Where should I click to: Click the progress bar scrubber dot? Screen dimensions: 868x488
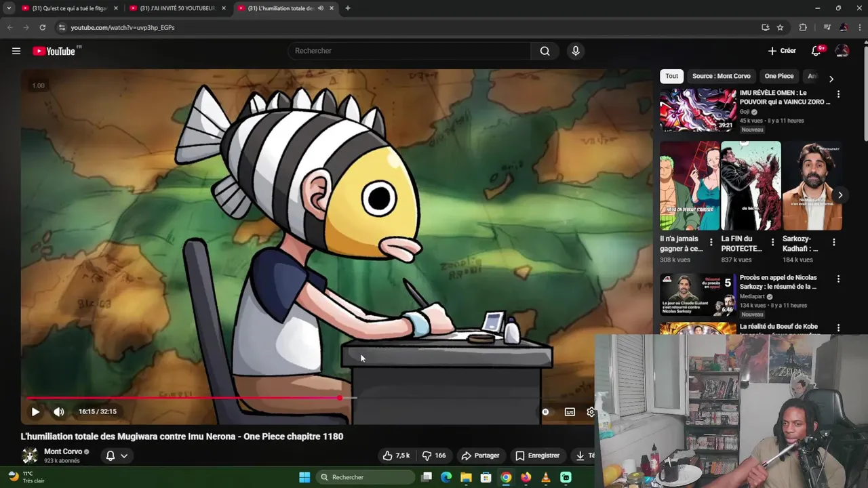pos(340,398)
